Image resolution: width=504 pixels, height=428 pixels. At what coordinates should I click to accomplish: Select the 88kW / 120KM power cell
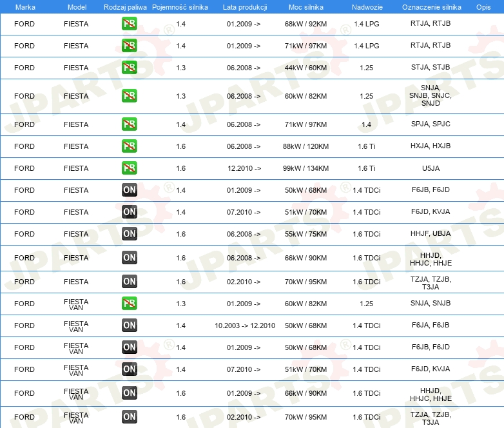[x=305, y=146]
